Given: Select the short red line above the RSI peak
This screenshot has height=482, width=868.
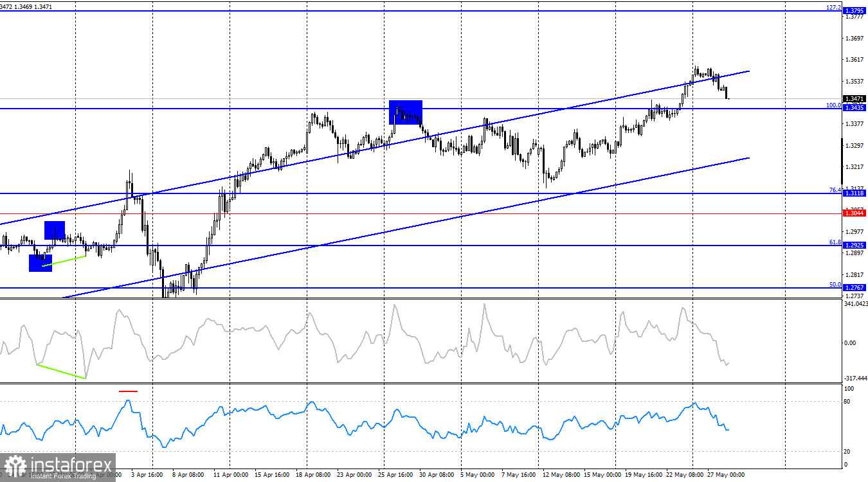Looking at the screenshot, I should point(128,390).
